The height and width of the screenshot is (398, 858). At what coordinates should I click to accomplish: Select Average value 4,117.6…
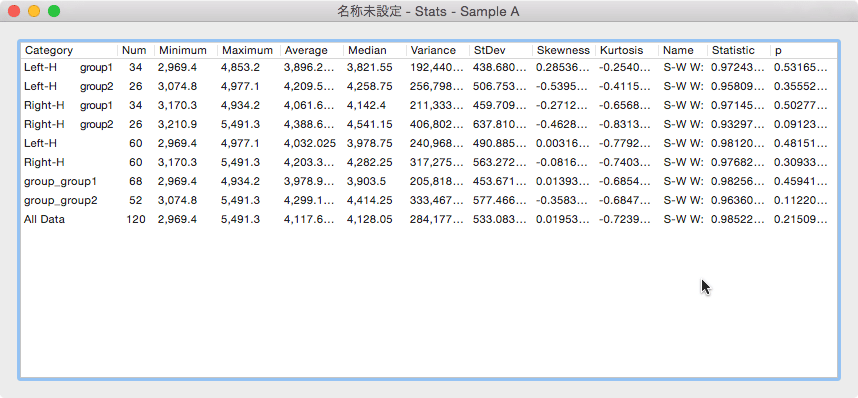click(x=309, y=220)
